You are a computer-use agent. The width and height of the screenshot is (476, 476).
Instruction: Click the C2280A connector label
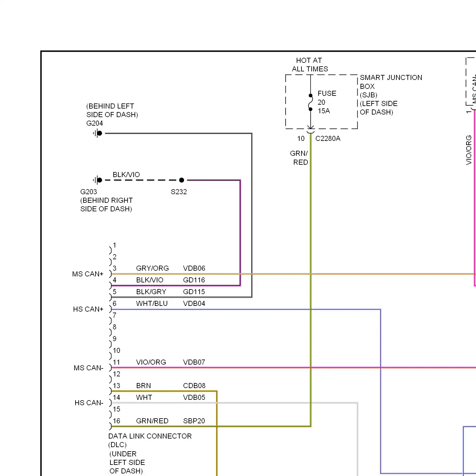click(328, 138)
